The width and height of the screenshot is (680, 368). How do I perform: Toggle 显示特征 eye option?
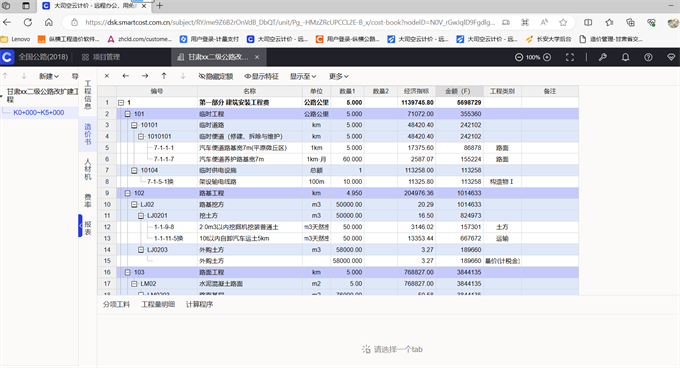pyautogui.click(x=262, y=76)
